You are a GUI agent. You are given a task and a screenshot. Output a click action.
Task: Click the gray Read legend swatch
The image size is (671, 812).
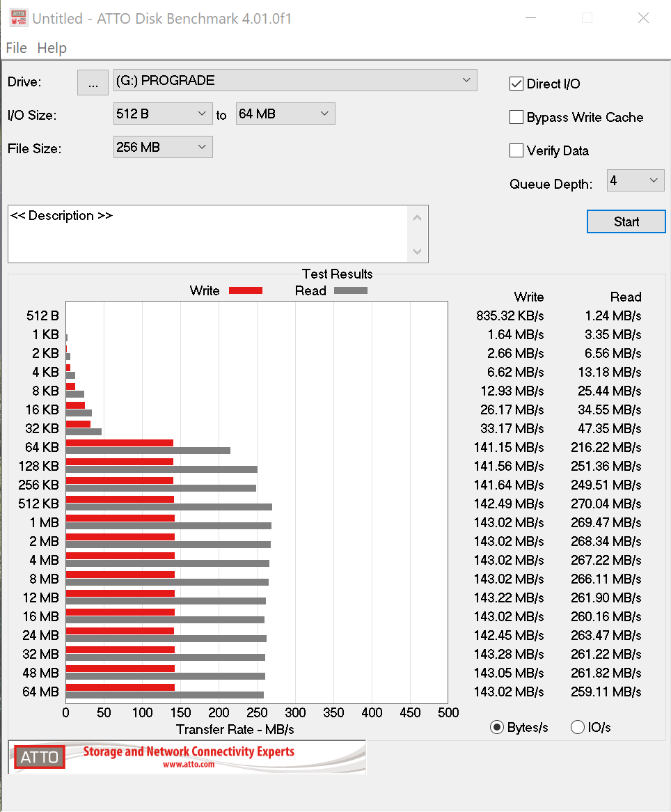point(351,290)
